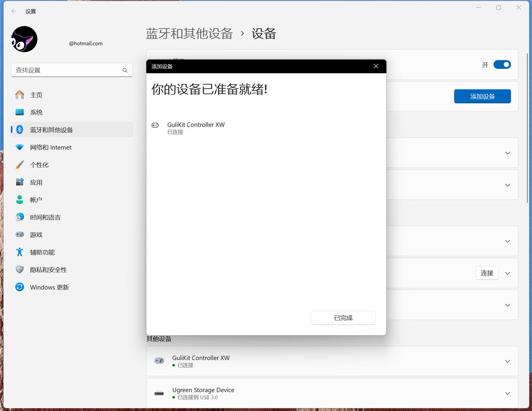Click the Time and language clock icon
Image resolution: width=532 pixels, height=411 pixels.
tap(20, 217)
